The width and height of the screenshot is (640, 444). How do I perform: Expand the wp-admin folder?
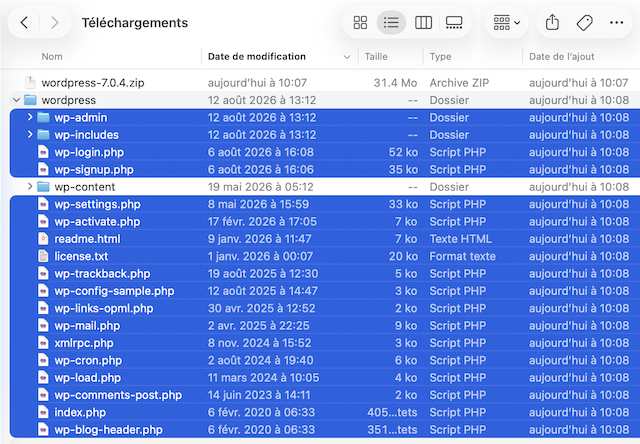[30, 117]
